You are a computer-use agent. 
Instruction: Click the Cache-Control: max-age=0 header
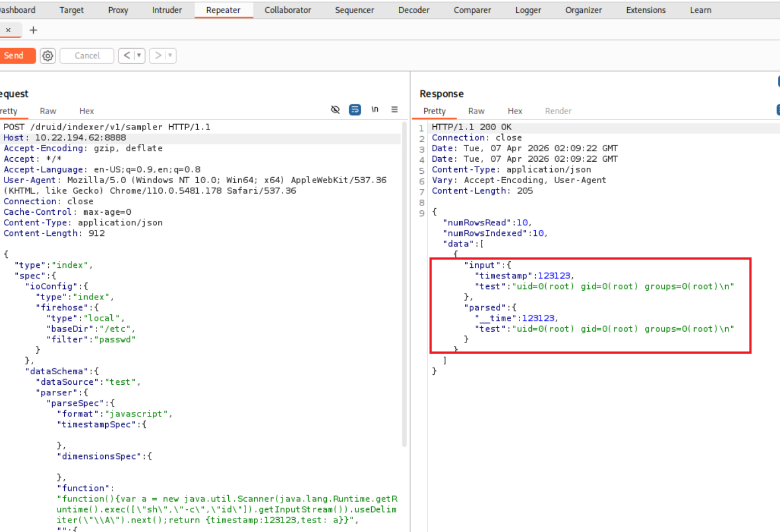click(68, 212)
